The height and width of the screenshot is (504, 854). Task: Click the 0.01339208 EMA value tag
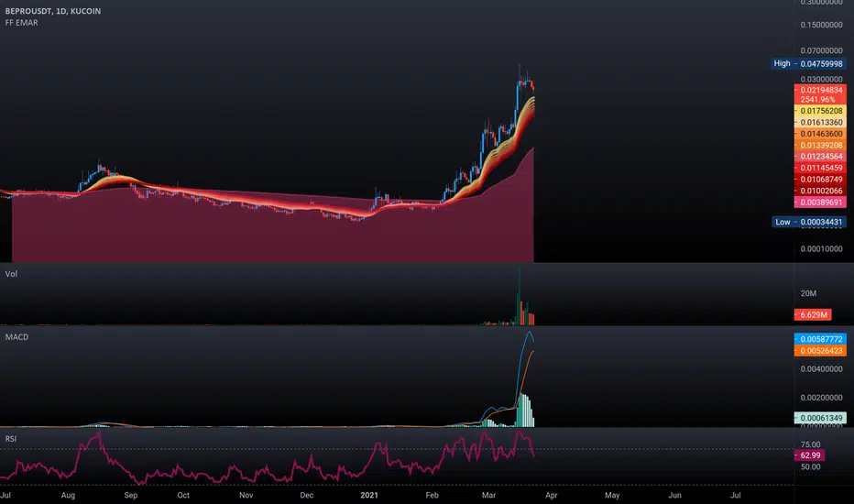820,145
